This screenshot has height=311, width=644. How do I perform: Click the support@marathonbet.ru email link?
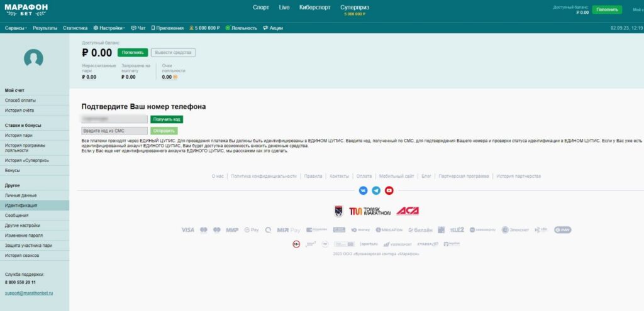(29, 293)
